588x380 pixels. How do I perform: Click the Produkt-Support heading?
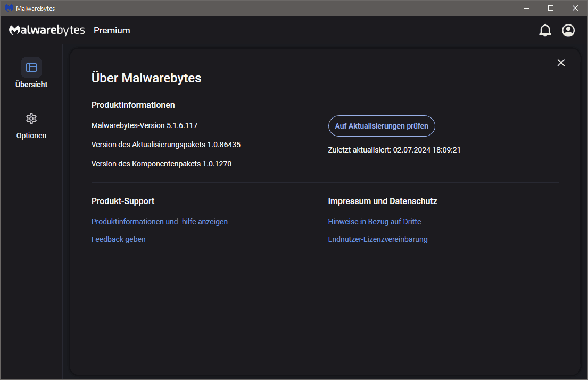point(122,201)
